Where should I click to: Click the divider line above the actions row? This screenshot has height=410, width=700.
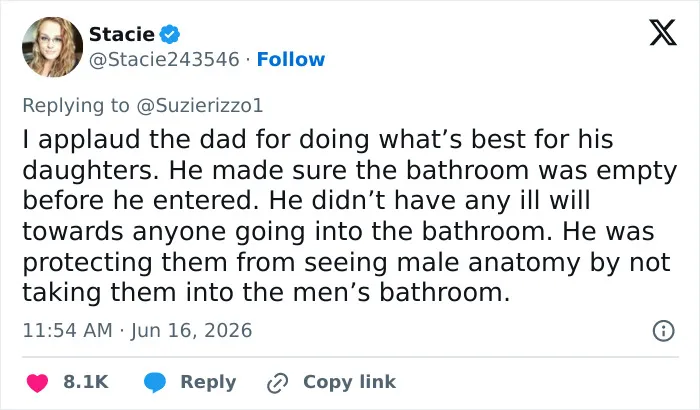point(350,357)
